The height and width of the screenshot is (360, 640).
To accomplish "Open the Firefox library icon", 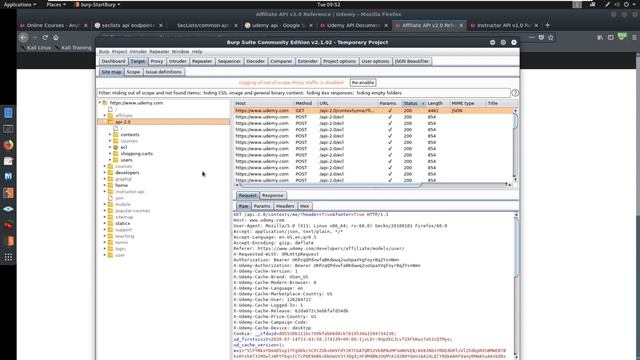I will click(x=600, y=37).
